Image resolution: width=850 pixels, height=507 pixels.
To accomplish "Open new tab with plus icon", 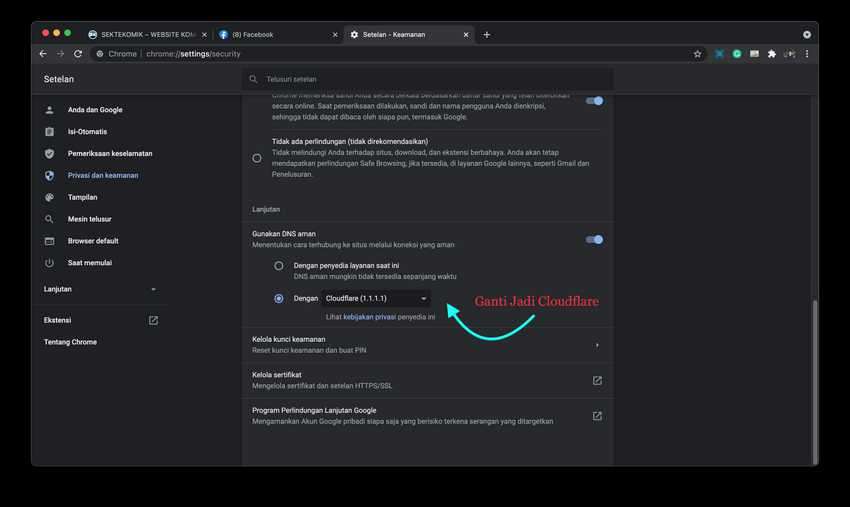I will 487,35.
